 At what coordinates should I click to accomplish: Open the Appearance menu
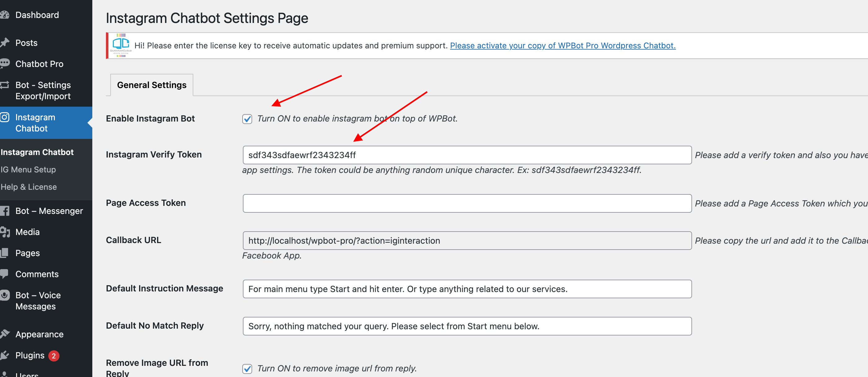pyautogui.click(x=39, y=334)
